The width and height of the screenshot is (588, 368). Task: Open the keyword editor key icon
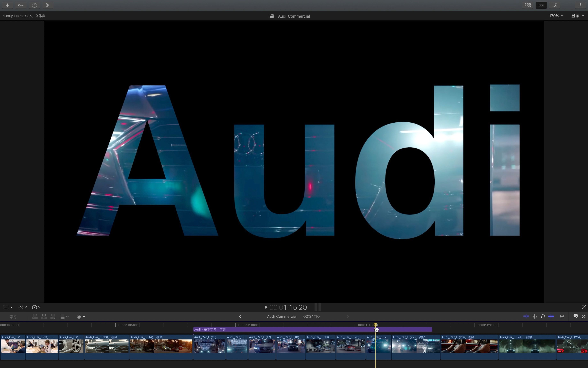click(21, 5)
